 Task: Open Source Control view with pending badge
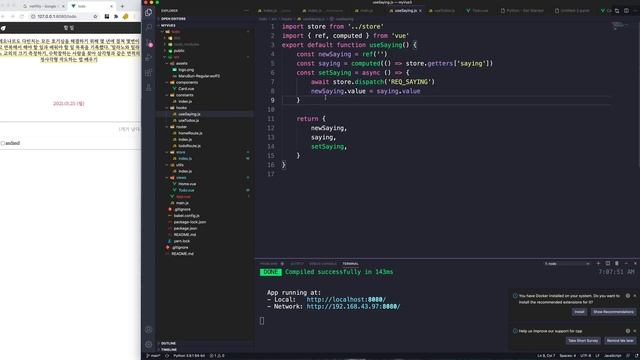pos(149,43)
